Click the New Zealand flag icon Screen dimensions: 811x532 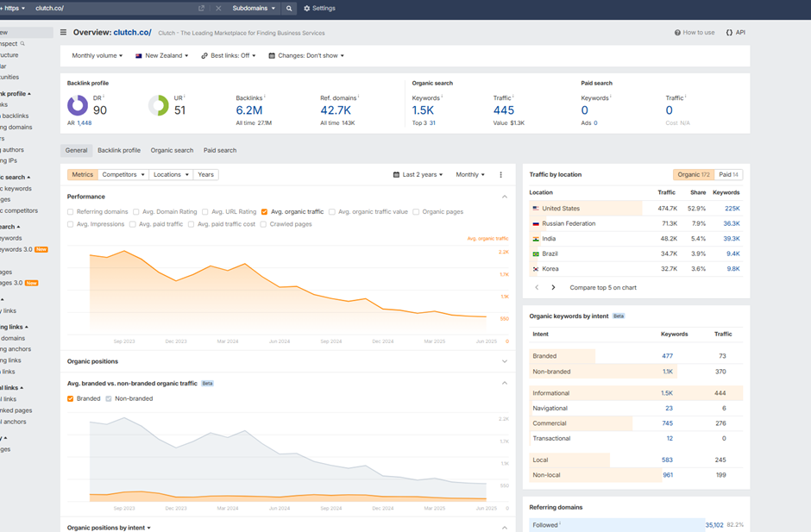139,56
